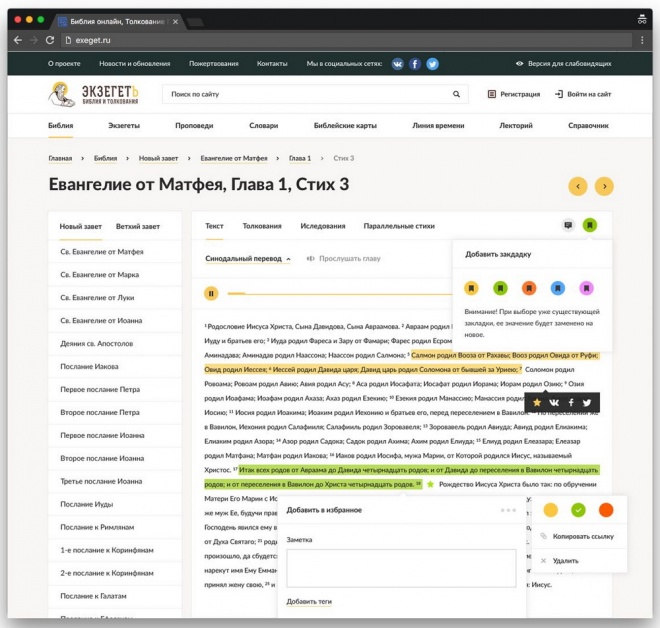The width and height of the screenshot is (660, 628).
Task: Open the VK social link in header
Action: 397,63
